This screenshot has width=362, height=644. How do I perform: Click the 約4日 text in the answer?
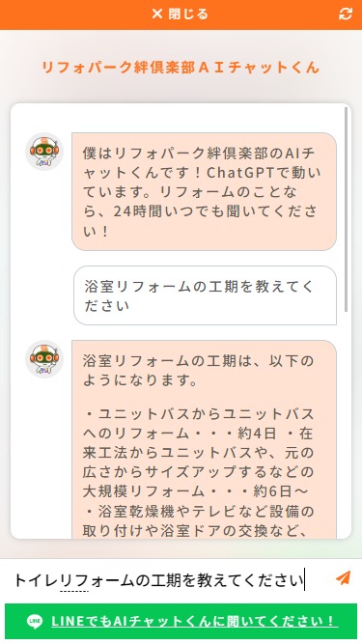coord(257,434)
